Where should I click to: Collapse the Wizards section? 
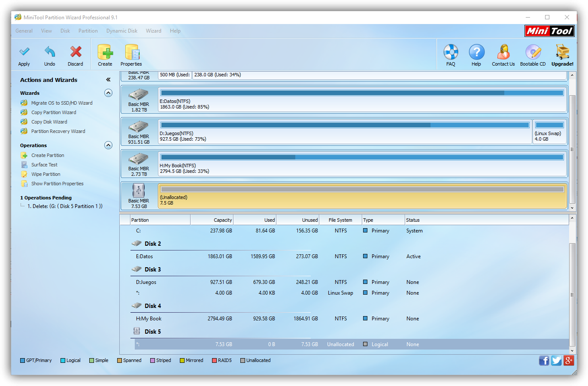click(x=108, y=93)
